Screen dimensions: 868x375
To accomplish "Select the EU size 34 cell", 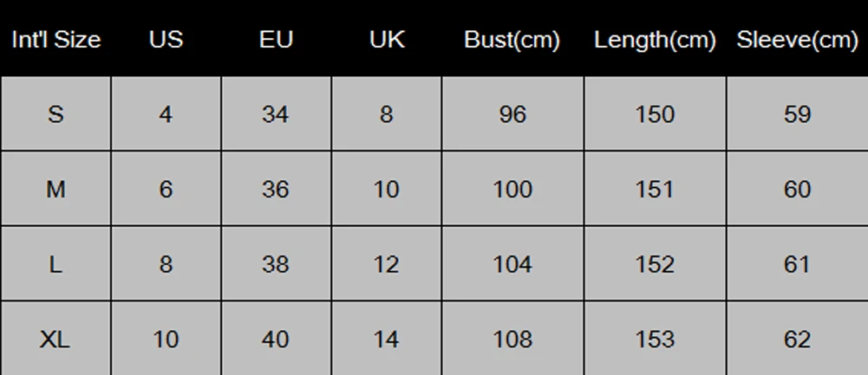I will 276,114.
